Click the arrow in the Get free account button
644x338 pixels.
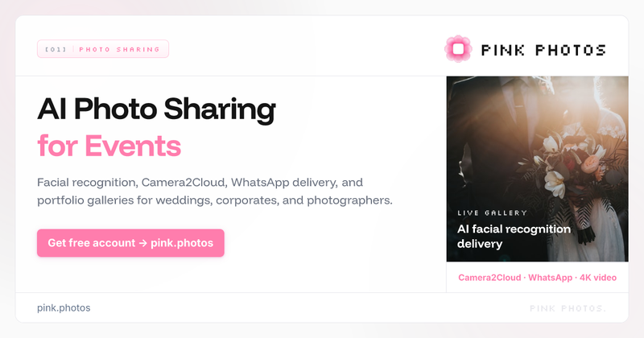pos(142,243)
